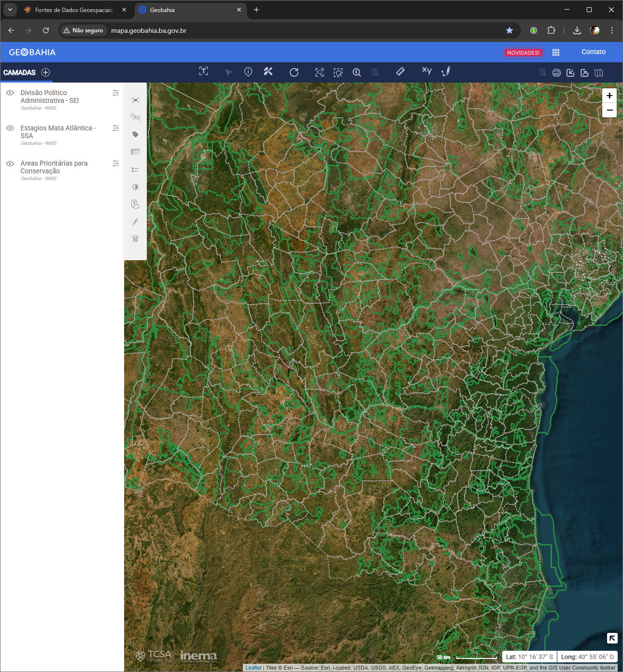Open the Contato menu item
This screenshot has height=672, width=623.
click(x=593, y=52)
